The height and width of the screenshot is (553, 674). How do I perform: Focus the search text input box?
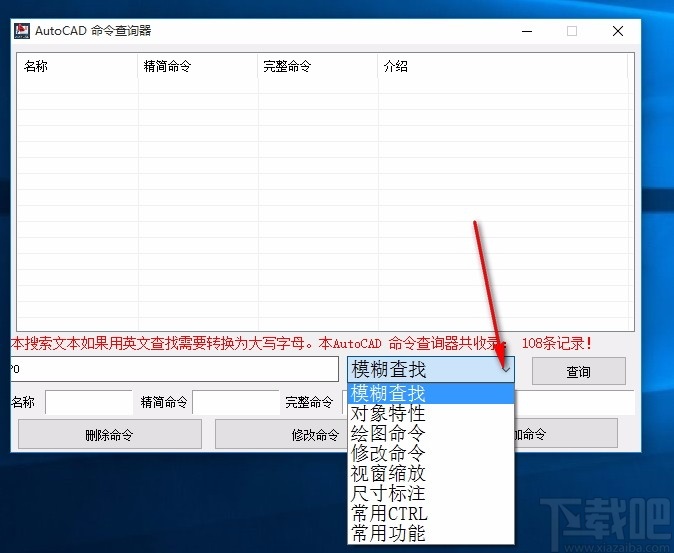pos(175,369)
